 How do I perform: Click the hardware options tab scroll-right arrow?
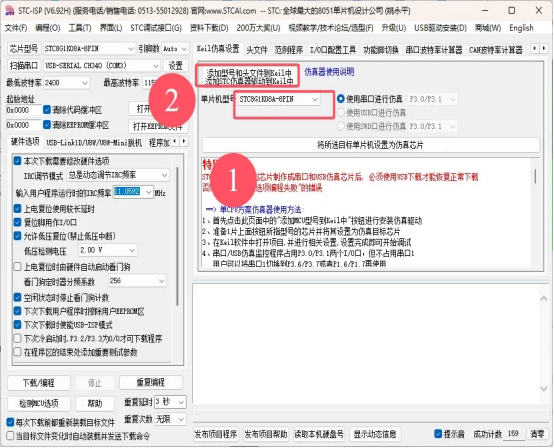pyautogui.click(x=184, y=141)
